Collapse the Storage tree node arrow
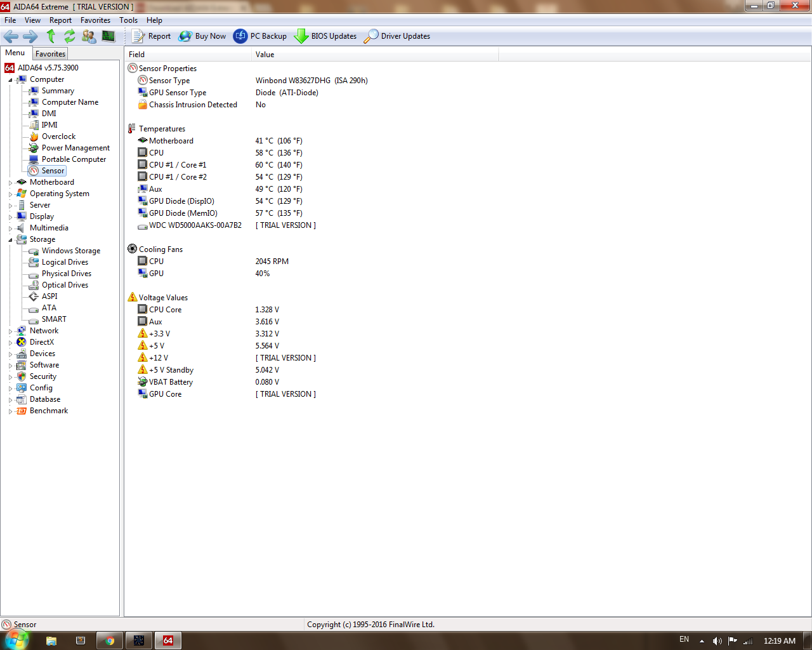Image resolution: width=812 pixels, height=650 pixels. click(x=10, y=240)
